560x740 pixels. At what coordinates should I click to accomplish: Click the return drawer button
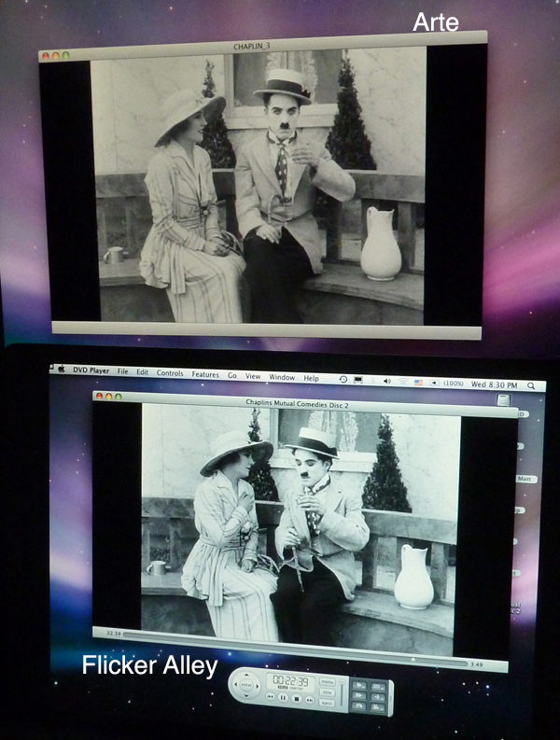pos(358,705)
